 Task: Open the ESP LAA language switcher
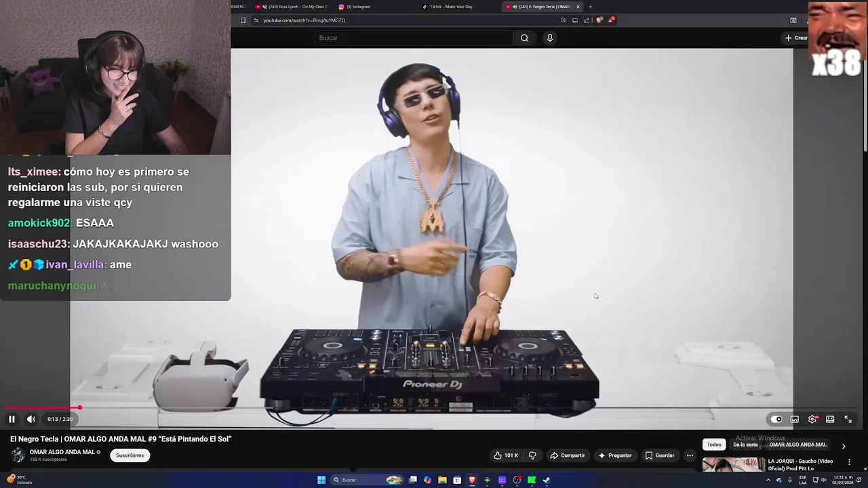pyautogui.click(x=803, y=480)
